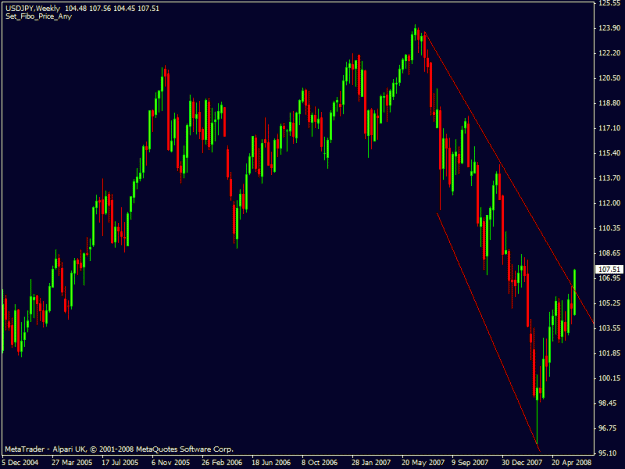Click the 105.25 price scale value
This screenshot has width=625, height=469.
coord(609,303)
